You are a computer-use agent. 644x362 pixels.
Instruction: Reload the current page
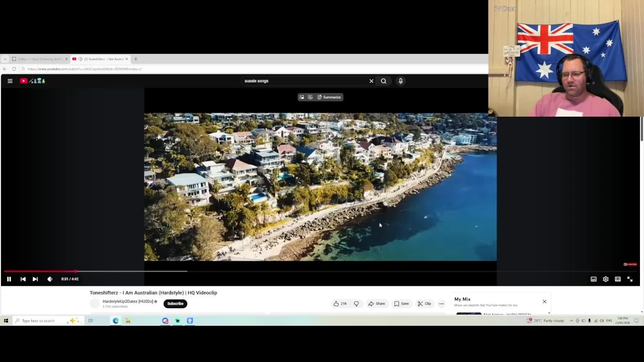(14, 69)
